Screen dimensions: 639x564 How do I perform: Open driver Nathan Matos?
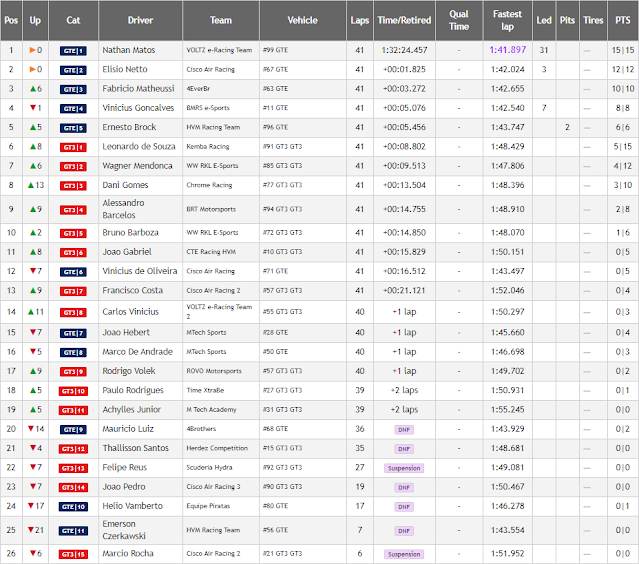[129, 50]
